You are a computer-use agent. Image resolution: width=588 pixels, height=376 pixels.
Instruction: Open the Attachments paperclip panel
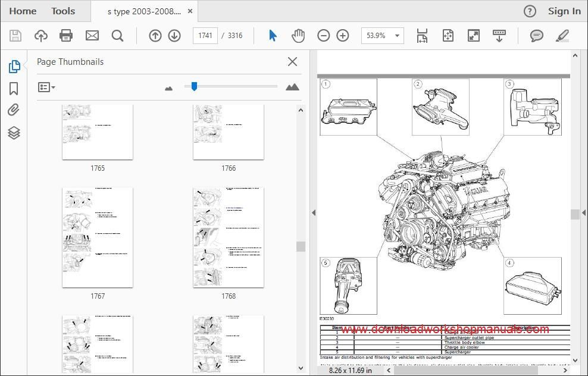coord(14,110)
